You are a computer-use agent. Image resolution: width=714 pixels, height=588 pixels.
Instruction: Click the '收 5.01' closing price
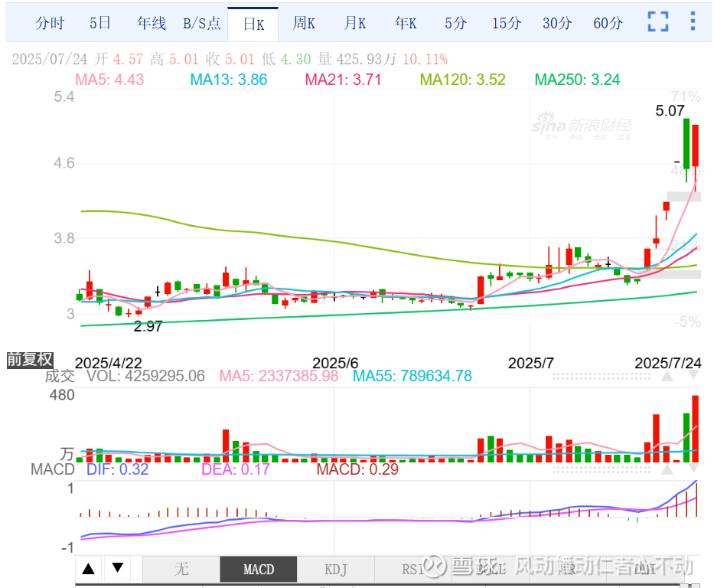[x=230, y=59]
